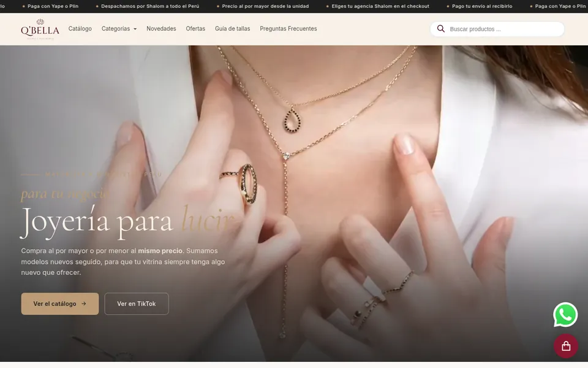Click 'Precio al por mayor desde la unidad' text
Image resolution: width=588 pixels, height=368 pixels.
(x=265, y=6)
